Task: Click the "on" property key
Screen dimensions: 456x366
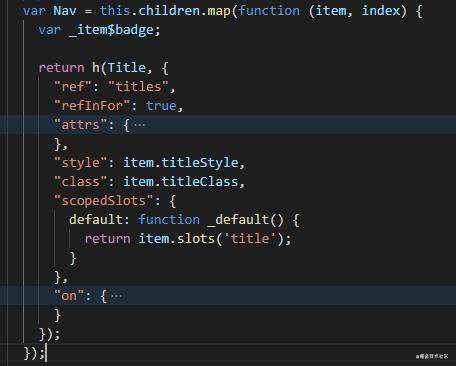Action: [69, 296]
